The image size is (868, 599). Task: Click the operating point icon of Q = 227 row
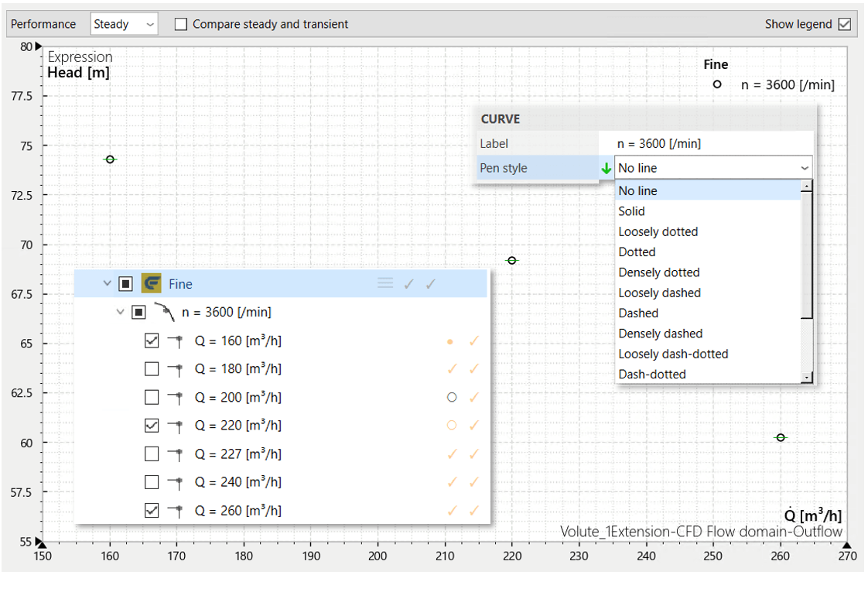[x=176, y=454]
